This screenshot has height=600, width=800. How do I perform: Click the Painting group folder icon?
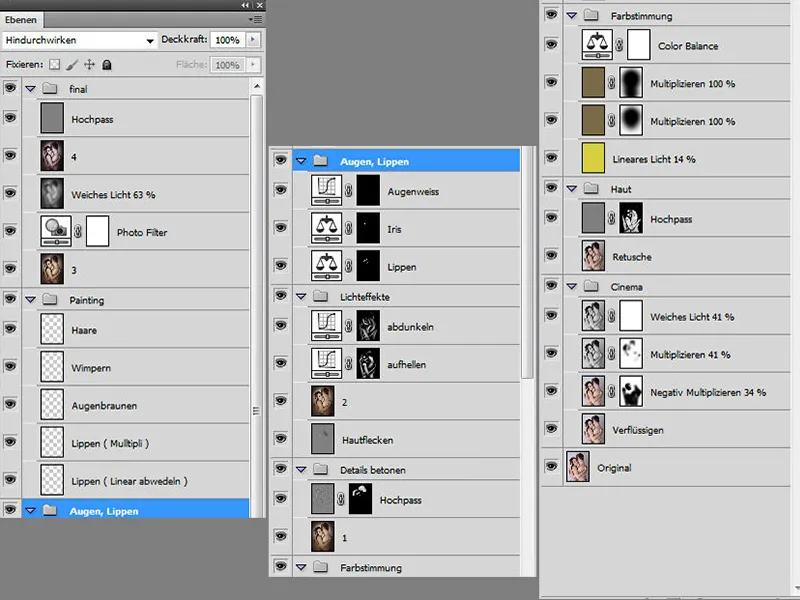(x=49, y=299)
